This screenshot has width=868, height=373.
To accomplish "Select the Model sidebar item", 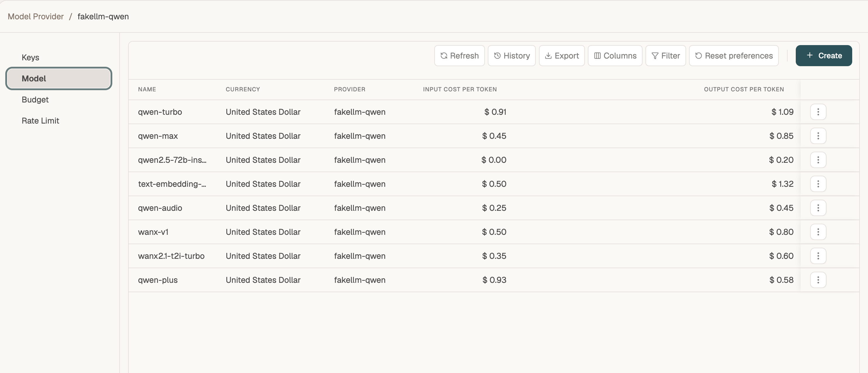I will [x=58, y=78].
